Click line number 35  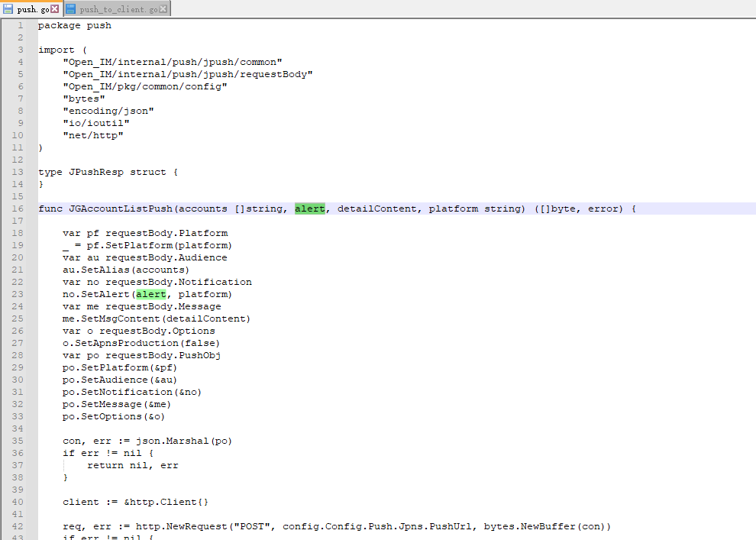pos(19,440)
